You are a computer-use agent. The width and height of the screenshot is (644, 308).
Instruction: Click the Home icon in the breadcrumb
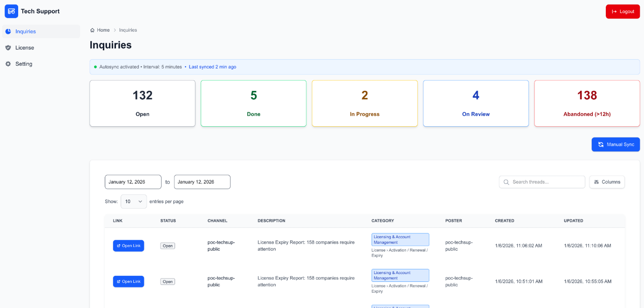click(x=92, y=30)
